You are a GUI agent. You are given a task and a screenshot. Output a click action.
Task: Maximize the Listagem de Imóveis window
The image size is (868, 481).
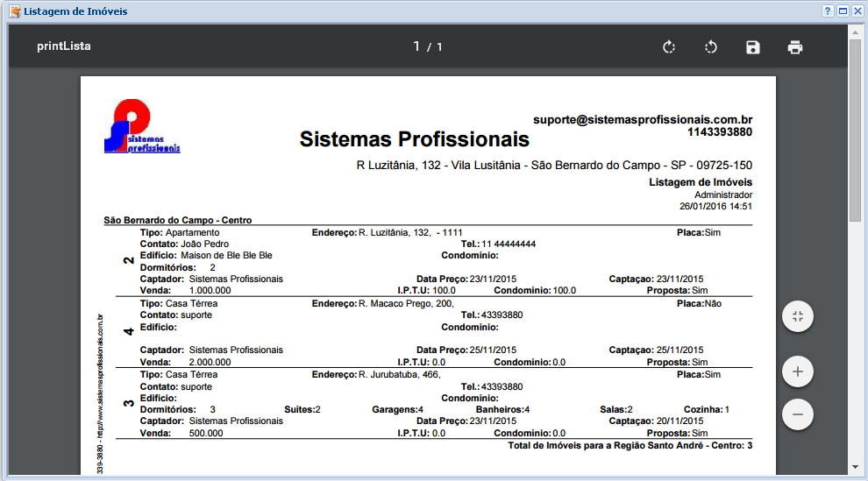[843, 11]
